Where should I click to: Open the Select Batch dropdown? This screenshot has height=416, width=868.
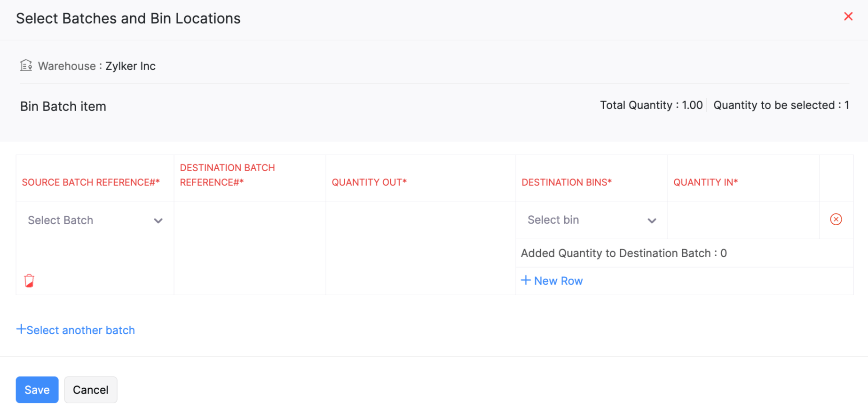pos(95,220)
